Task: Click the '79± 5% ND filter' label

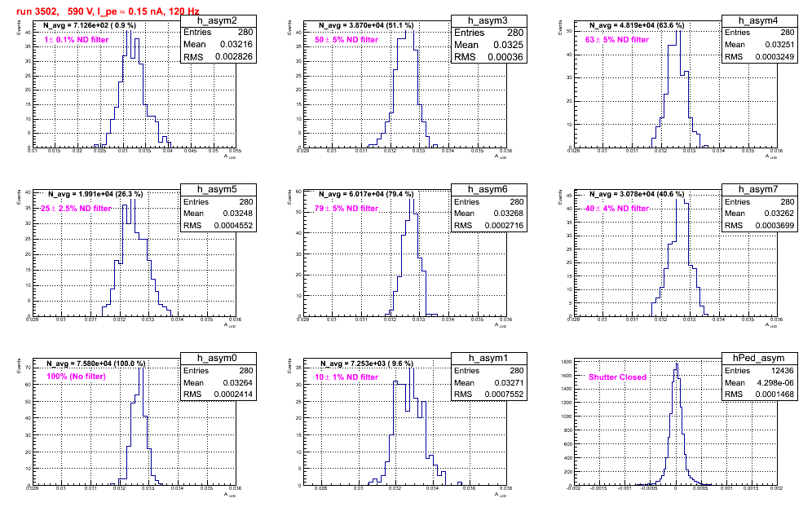Action: point(346,208)
